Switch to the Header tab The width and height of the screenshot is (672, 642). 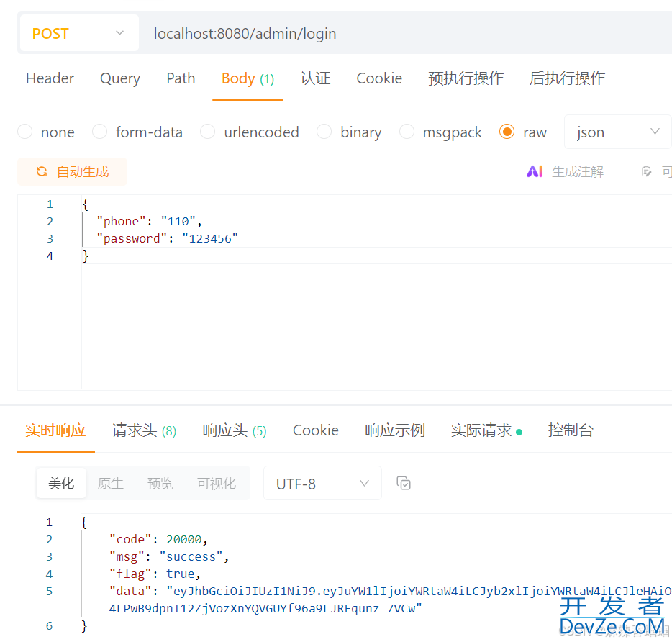[50, 78]
